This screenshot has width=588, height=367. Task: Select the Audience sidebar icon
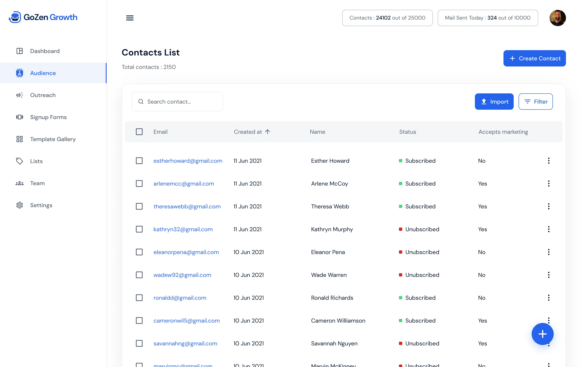[x=19, y=73]
